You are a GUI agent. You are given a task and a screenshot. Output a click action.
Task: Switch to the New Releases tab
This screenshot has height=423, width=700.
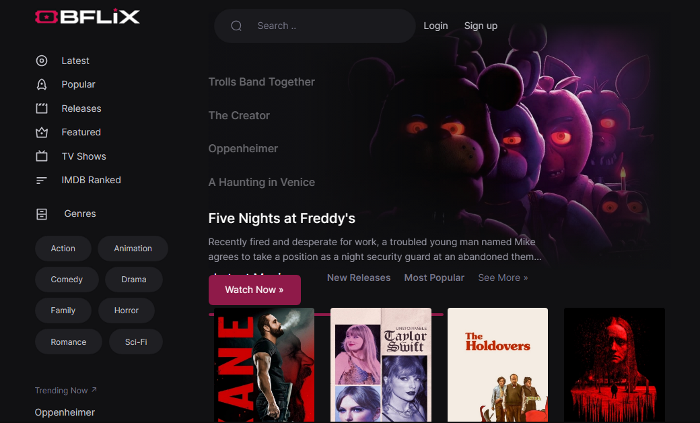358,278
